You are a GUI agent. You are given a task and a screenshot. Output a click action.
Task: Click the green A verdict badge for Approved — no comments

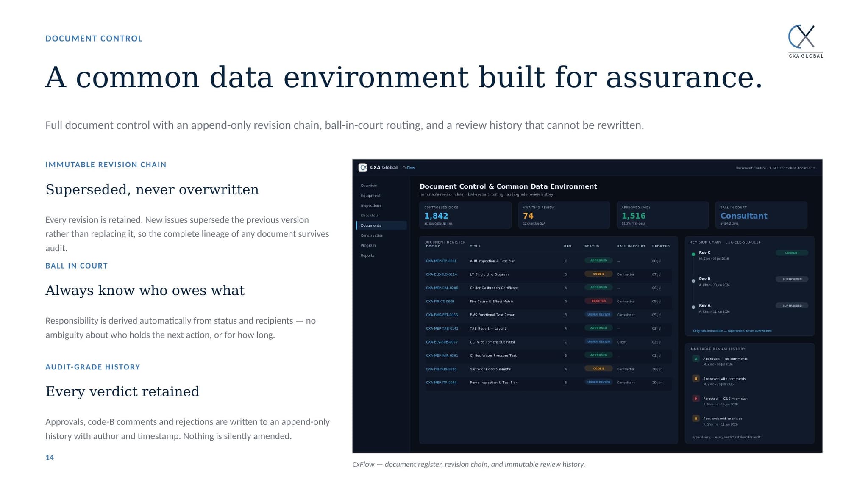696,359
